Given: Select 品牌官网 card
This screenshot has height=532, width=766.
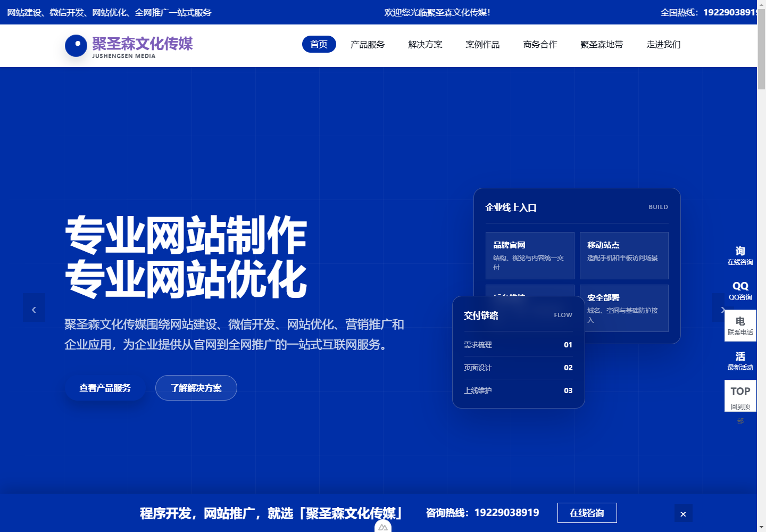Looking at the screenshot, I should click(x=530, y=255).
